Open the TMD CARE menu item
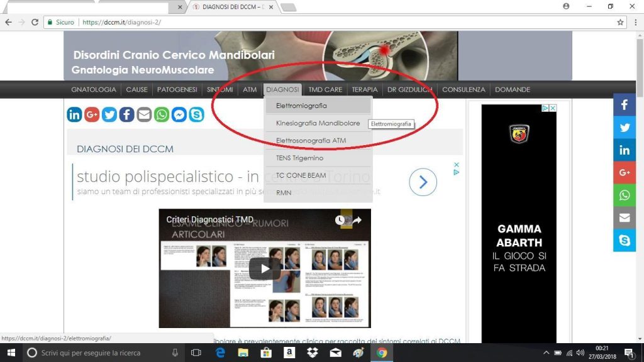Viewport: 644px width, 362px height. click(x=325, y=89)
